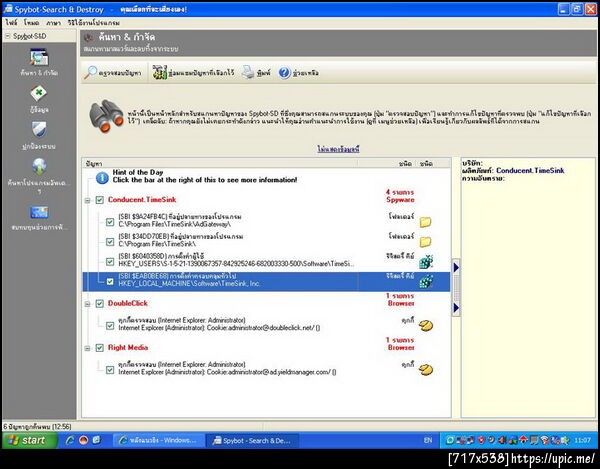Viewport: 600px width, 469px height.
Task: Click folder icon of C:\Program Files\TimeSink\ entry
Action: [x=426, y=242]
